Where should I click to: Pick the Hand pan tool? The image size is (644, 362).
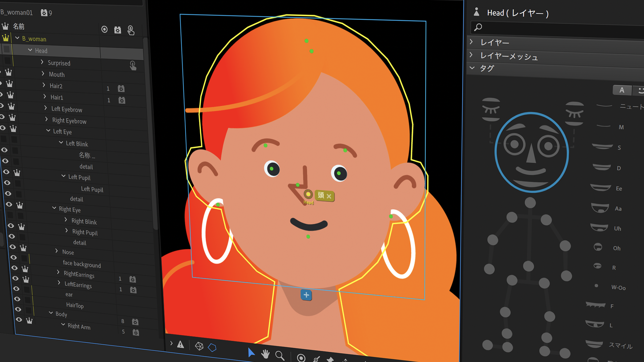(265, 354)
